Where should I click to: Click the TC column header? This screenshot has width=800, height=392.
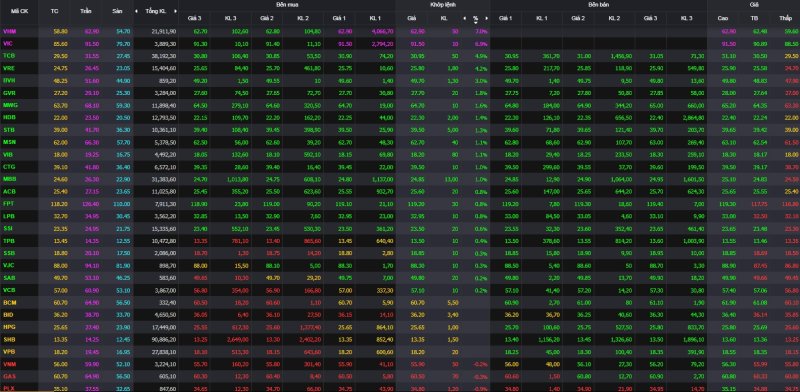coord(55,11)
